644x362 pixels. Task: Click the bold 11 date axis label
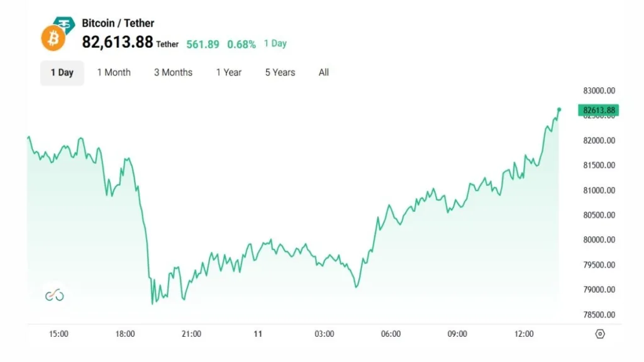pyautogui.click(x=258, y=334)
